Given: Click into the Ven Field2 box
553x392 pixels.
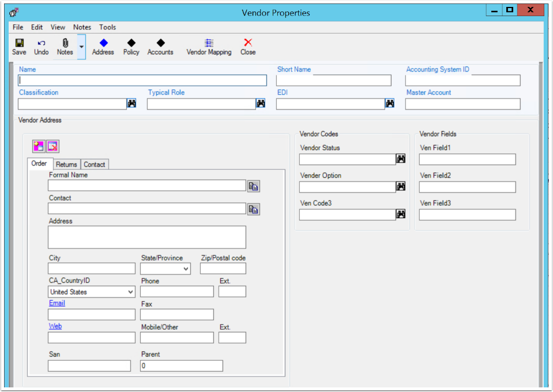Looking at the screenshot, I should click(x=468, y=187).
